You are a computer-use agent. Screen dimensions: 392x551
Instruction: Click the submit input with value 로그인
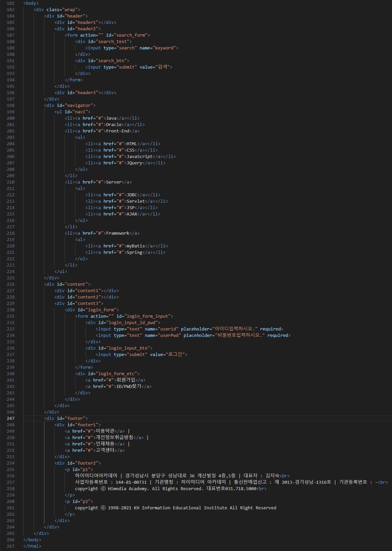click(x=142, y=355)
